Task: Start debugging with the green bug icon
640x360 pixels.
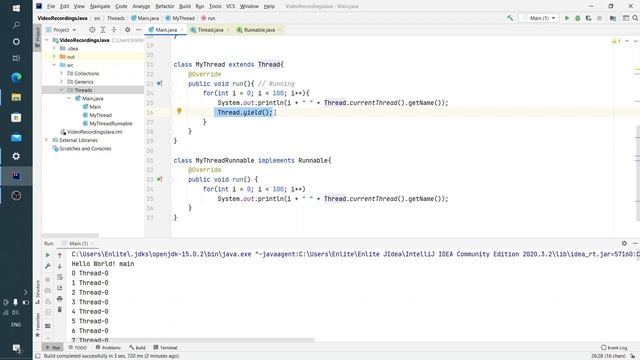Action: click(578, 18)
